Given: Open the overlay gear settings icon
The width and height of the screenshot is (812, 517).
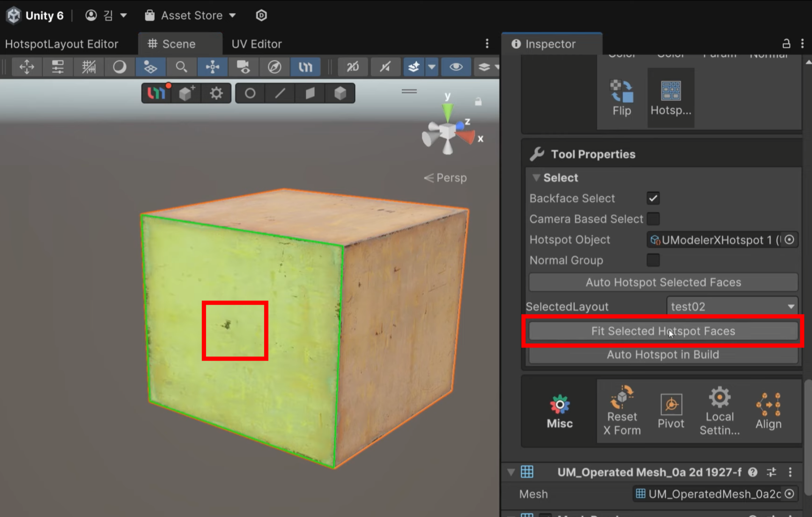Looking at the screenshot, I should tap(216, 93).
